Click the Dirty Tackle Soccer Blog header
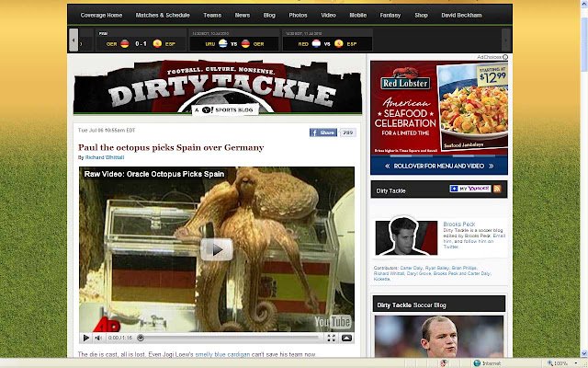Screen dimensions: 588x368 click(439, 305)
